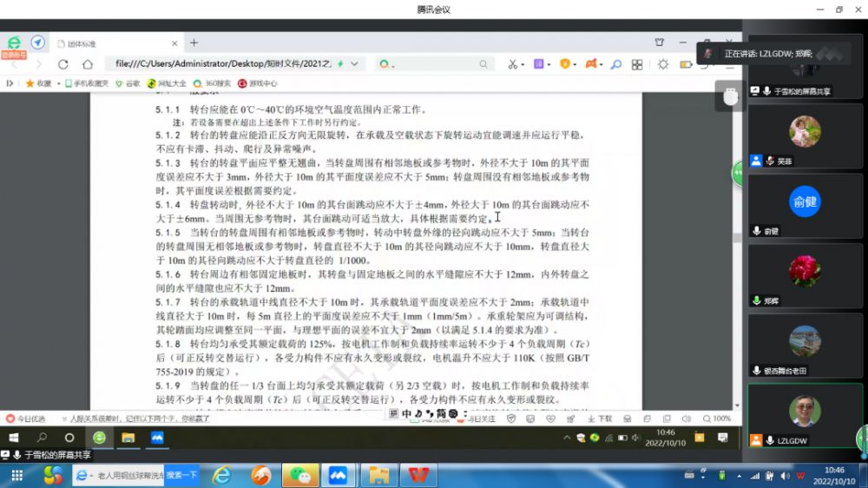Open the Cortana circle on shared taskbar
The width and height of the screenshot is (868, 488).
[x=69, y=438]
